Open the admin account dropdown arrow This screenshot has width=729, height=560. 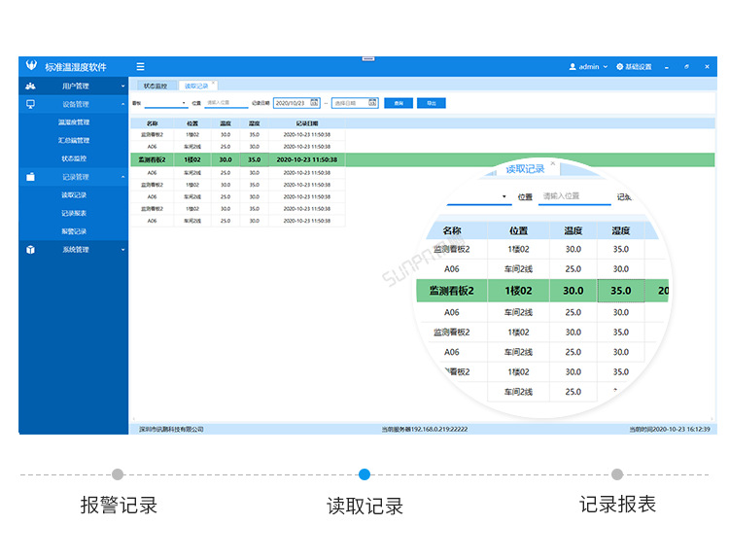point(606,66)
